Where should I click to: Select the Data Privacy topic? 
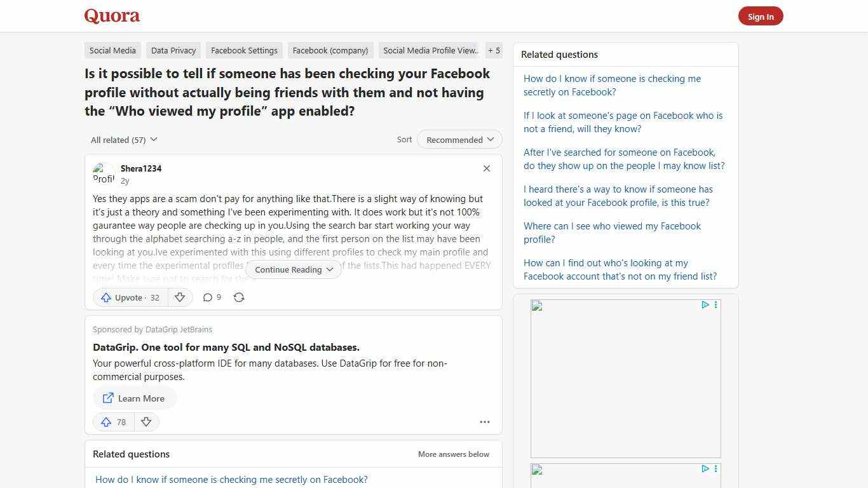coord(173,50)
